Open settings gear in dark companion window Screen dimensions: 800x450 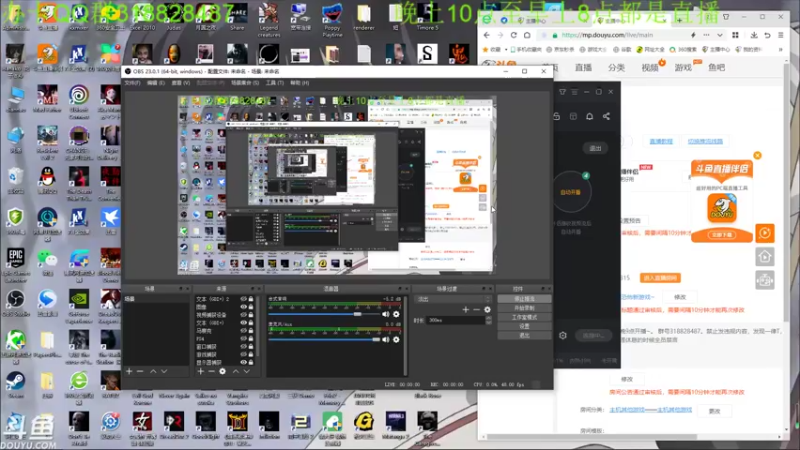[x=563, y=335]
